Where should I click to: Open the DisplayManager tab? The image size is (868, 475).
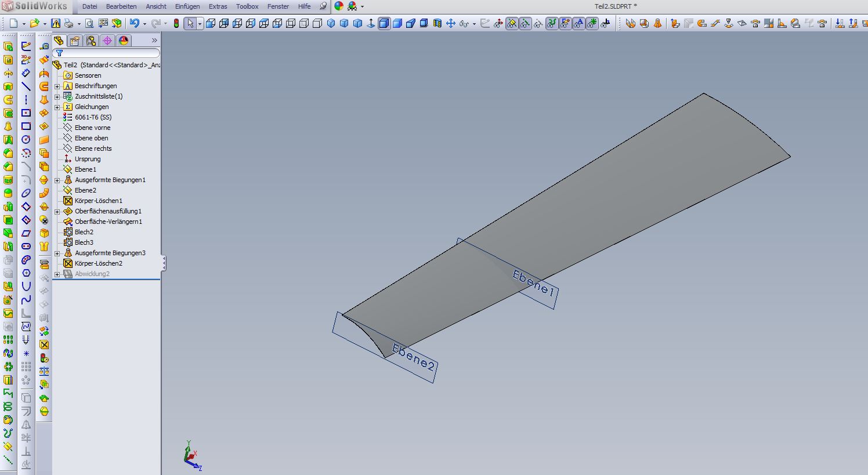(124, 41)
